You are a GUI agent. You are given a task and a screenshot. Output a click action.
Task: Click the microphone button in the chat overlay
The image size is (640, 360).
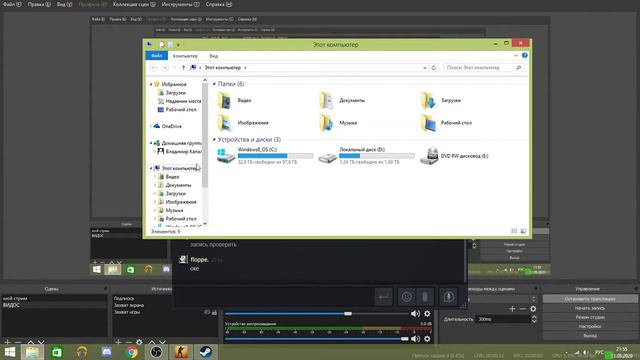point(448,297)
